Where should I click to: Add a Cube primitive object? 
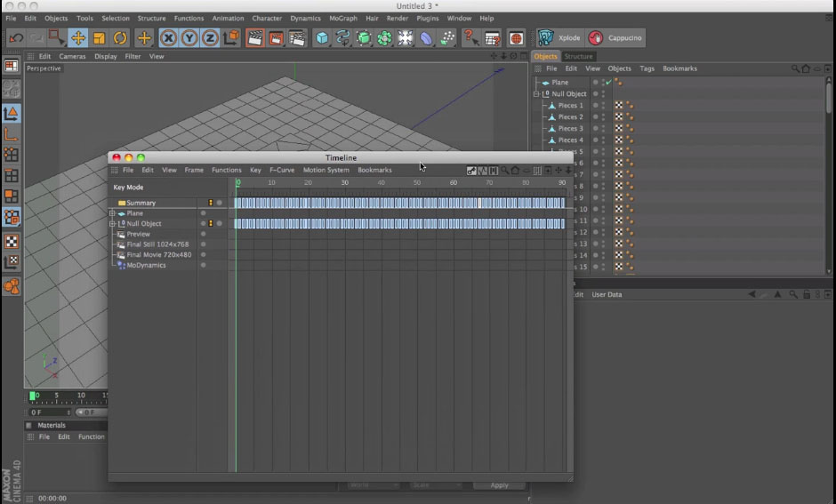[322, 38]
